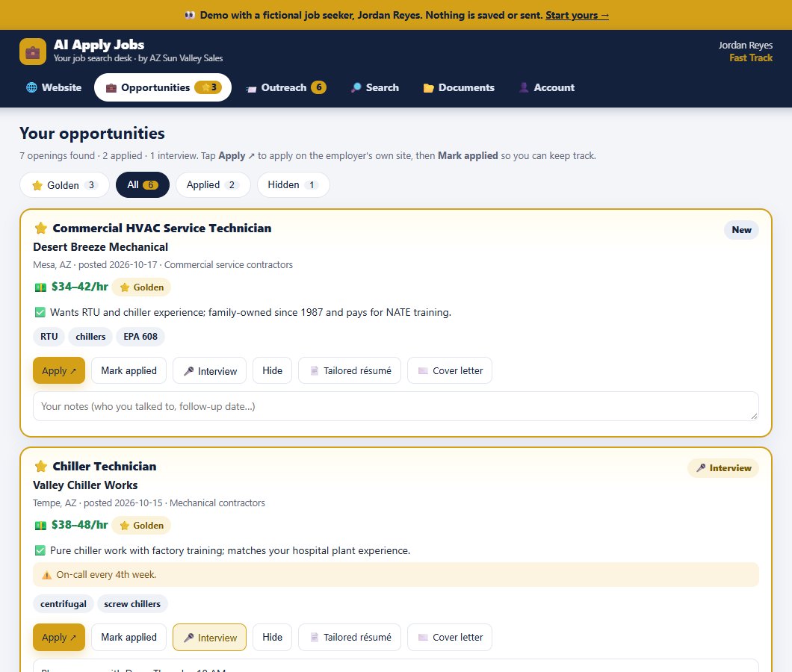792x672 pixels.
Task: Click the screw chillers skill tag
Action: [x=132, y=604]
